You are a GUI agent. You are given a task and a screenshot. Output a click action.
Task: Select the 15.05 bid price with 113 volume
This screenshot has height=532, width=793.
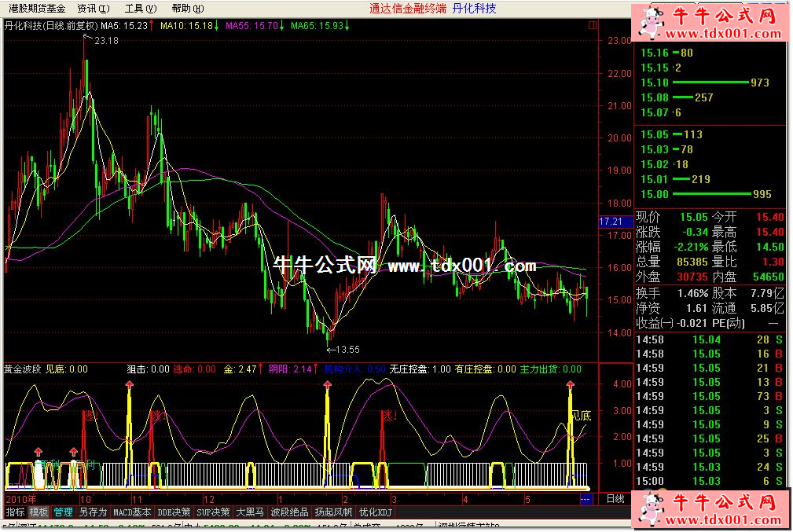pos(710,134)
